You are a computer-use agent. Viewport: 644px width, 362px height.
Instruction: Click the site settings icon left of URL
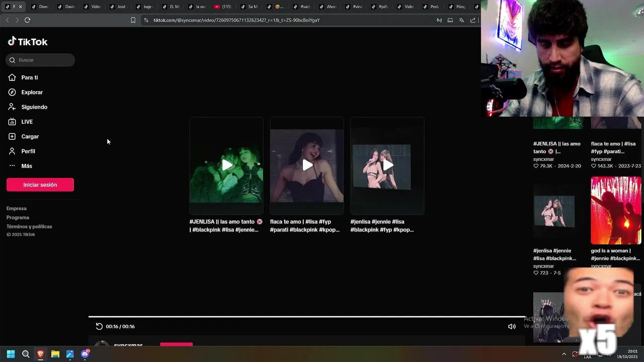(x=146, y=20)
